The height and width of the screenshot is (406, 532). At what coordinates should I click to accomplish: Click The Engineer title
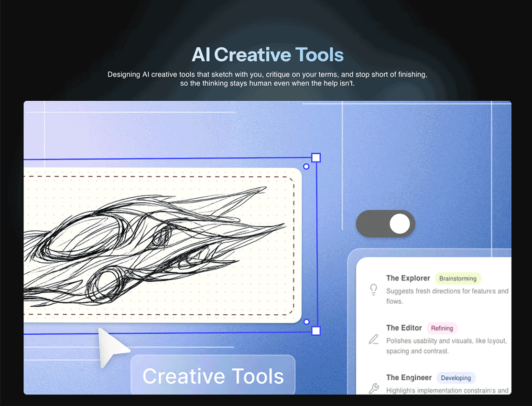(409, 377)
